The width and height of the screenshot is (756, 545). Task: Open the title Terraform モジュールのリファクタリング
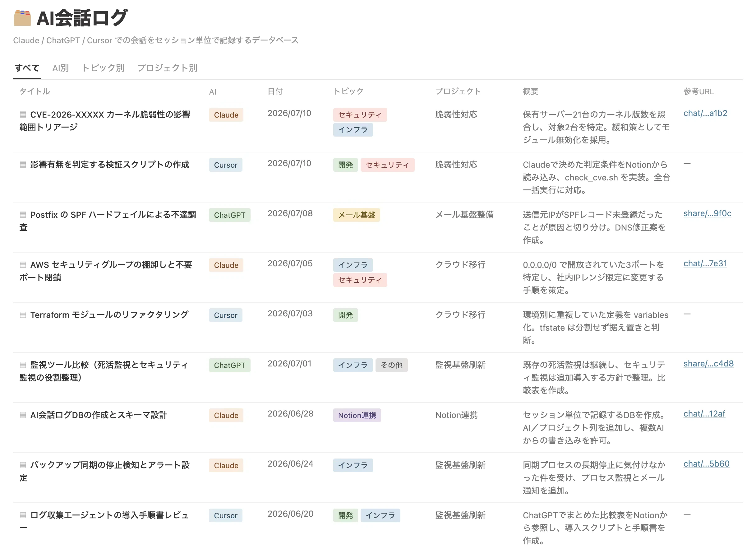click(x=109, y=315)
